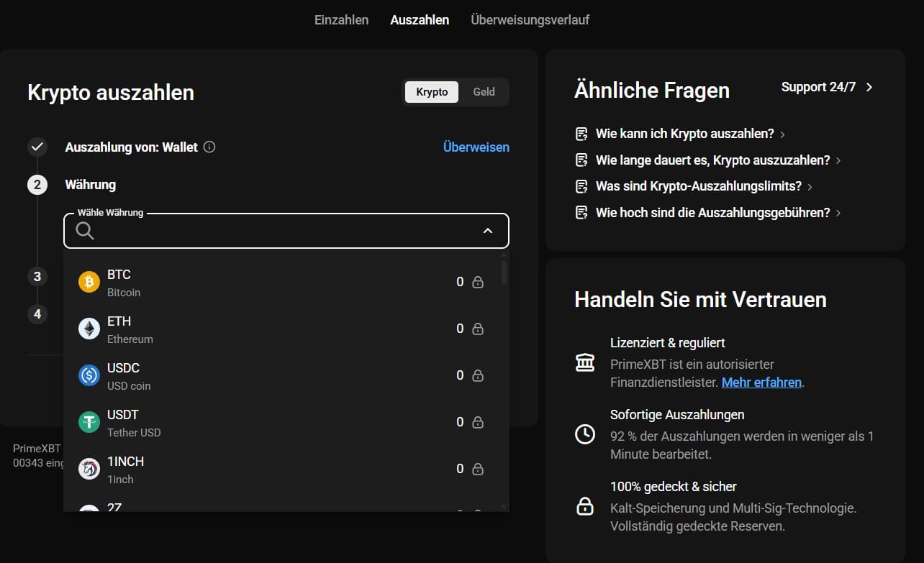Focus the 'Wähle Währung' search field
The height and width of the screenshot is (563, 924).
click(286, 231)
